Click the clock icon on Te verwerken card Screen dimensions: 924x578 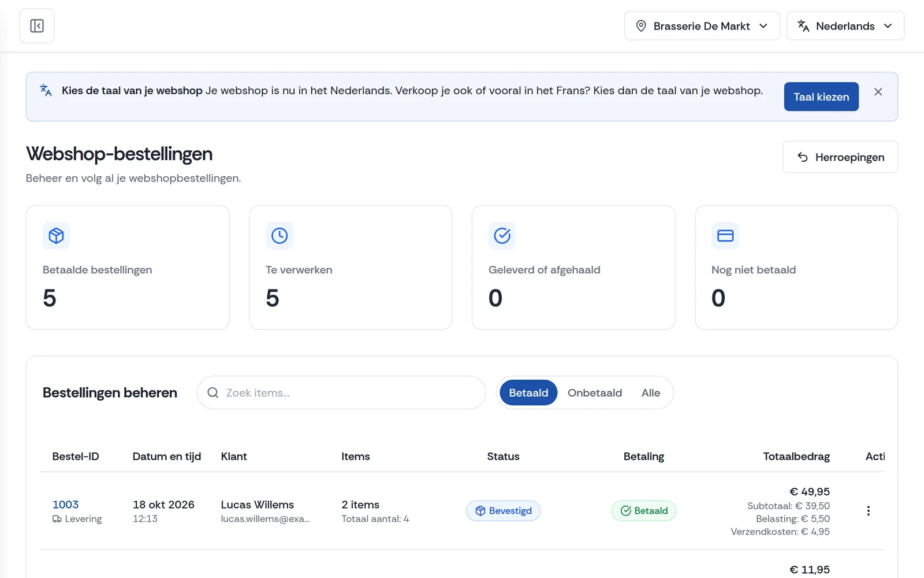click(x=280, y=236)
